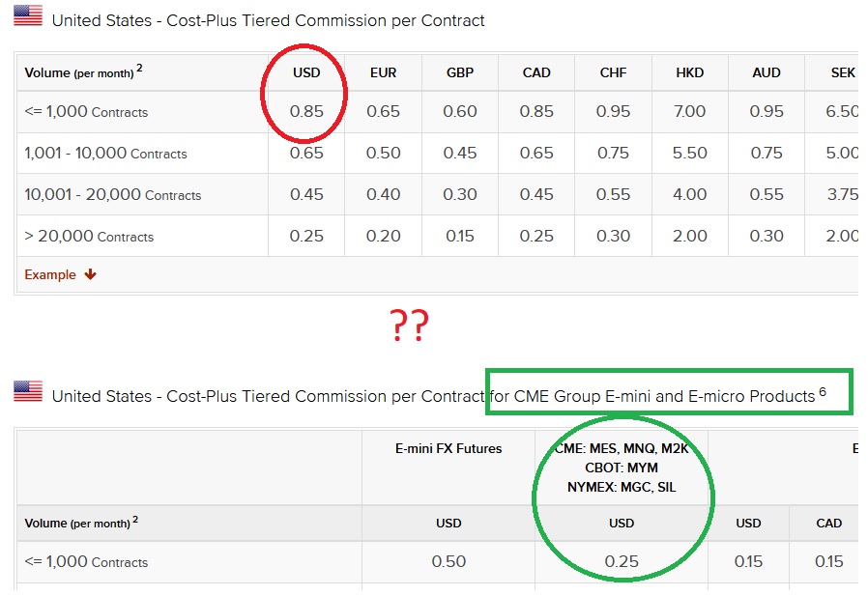Select the '10,001 - 20,000 Contracts' row label

pos(113,195)
